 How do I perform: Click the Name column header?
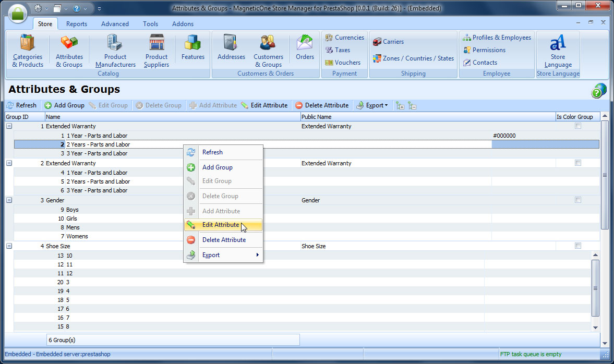(172, 117)
